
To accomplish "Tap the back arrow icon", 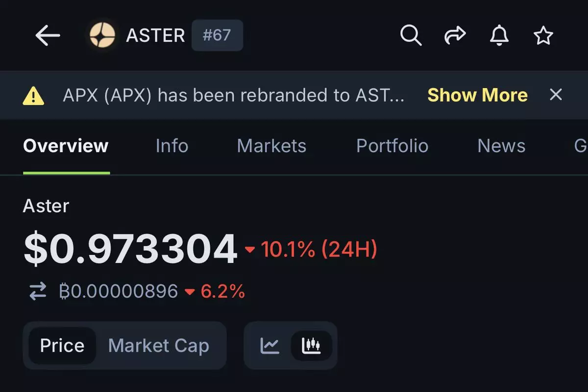I will (48, 36).
